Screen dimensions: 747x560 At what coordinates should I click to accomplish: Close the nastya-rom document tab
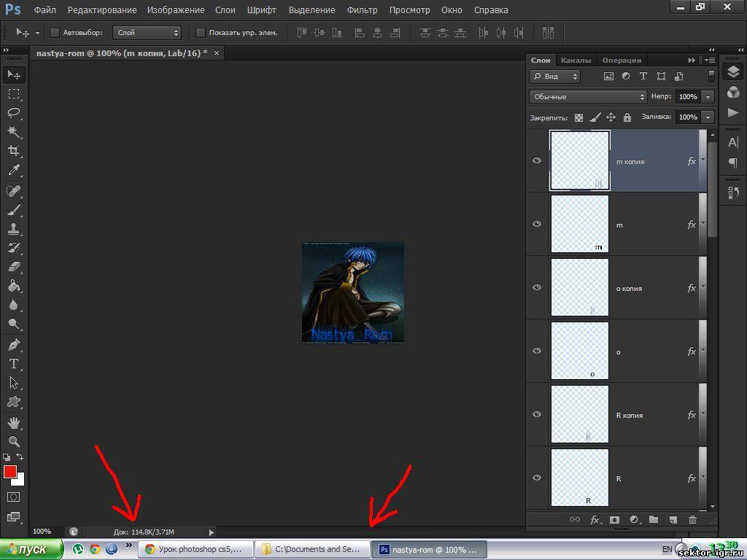pos(216,52)
